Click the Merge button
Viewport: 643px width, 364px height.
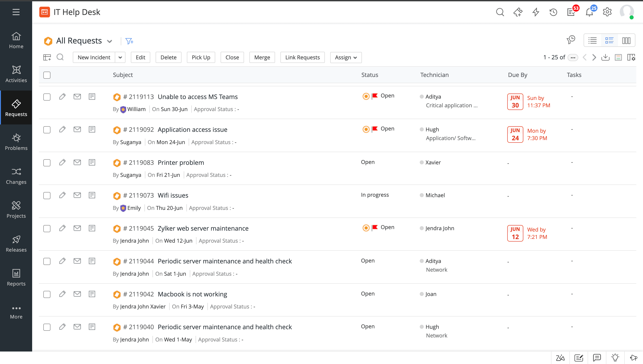262,57
